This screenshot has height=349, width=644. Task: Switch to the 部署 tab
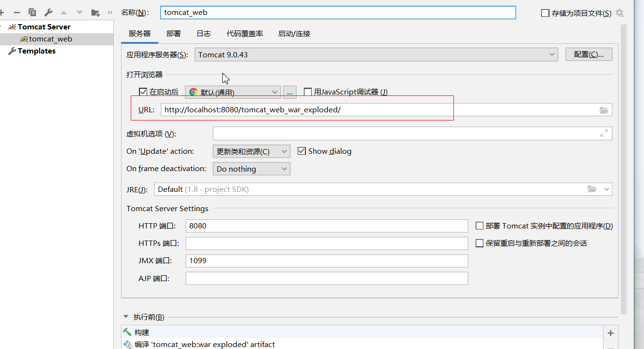tap(174, 33)
